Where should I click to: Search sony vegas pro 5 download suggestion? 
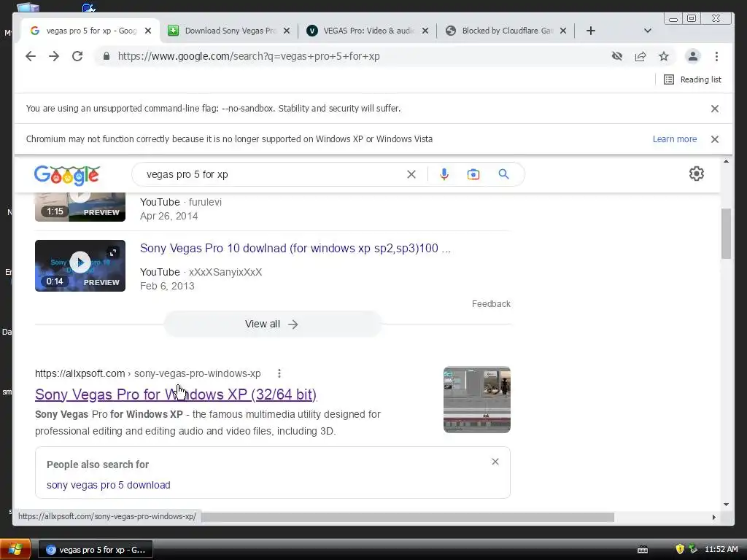[x=108, y=485]
